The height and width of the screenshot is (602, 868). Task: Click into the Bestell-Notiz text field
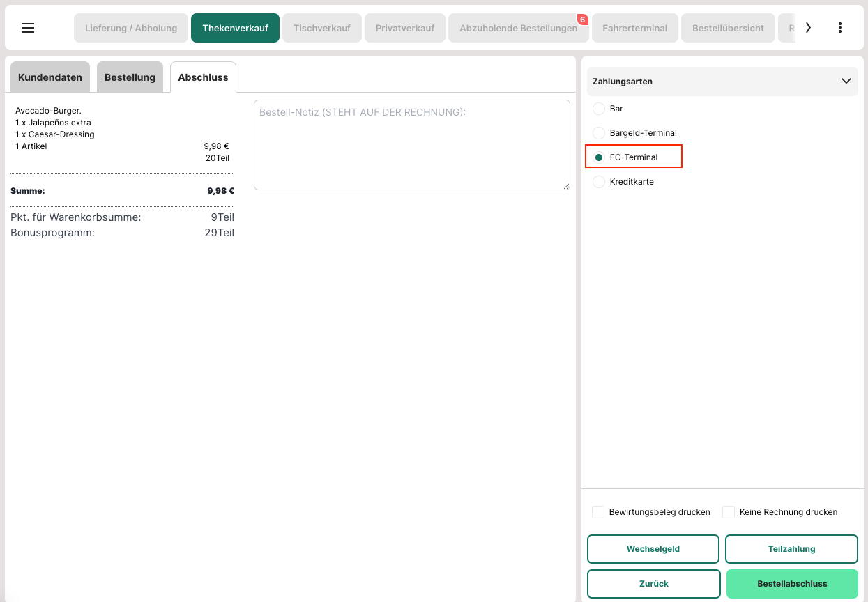click(x=411, y=145)
